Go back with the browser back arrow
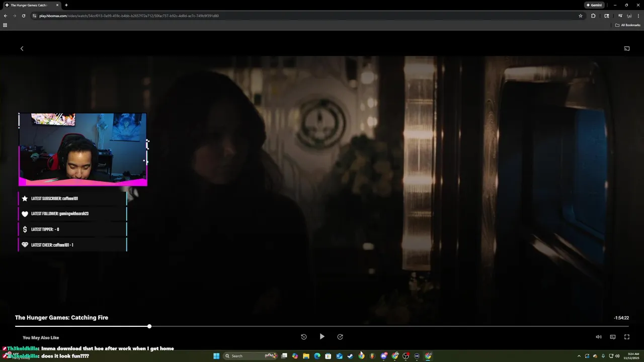Image resolution: width=644 pixels, height=362 pixels. (6, 16)
